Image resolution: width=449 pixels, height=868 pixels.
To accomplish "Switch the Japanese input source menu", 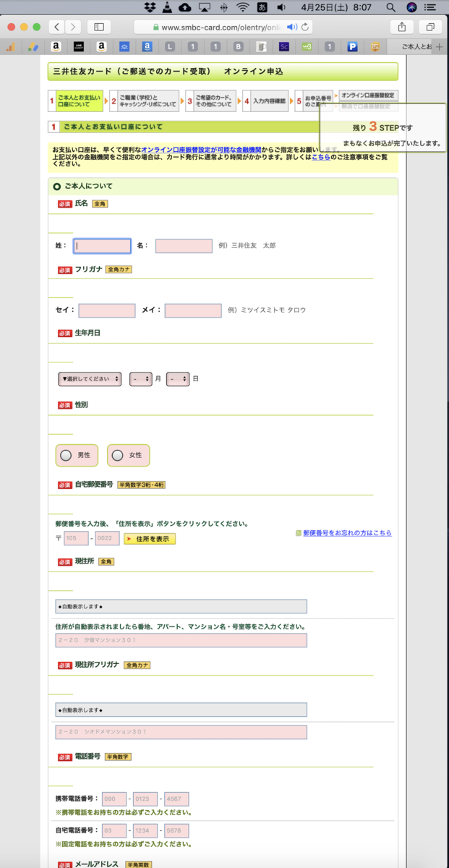I will pos(261,7).
